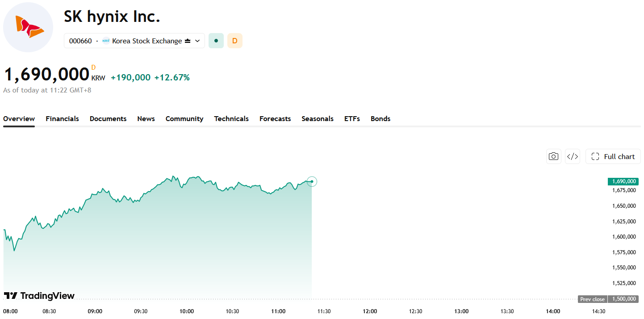This screenshot has width=644, height=319.
Task: View the Forecasts tab
Action: (275, 119)
